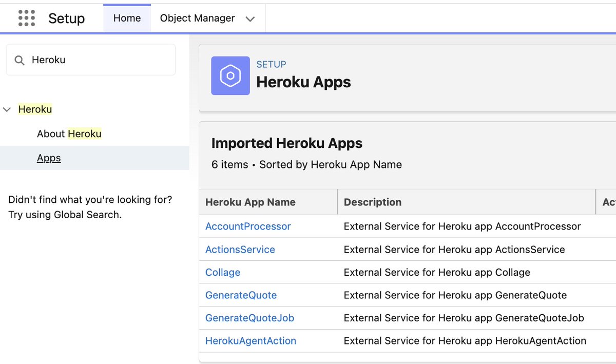Open the Collage app link
The height and width of the screenshot is (364, 616).
click(x=223, y=272)
